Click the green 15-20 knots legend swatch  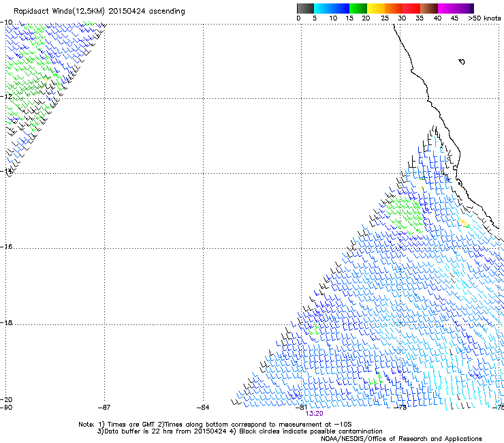(358, 8)
